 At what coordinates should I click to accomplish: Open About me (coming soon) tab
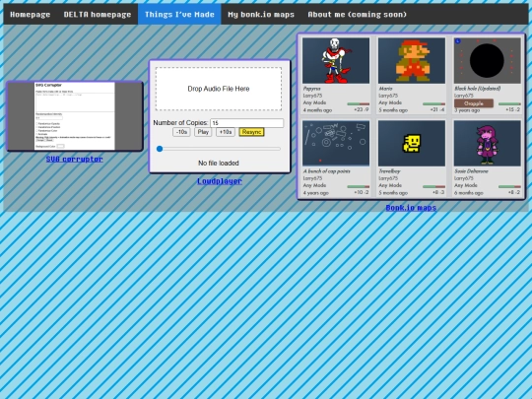click(x=357, y=14)
